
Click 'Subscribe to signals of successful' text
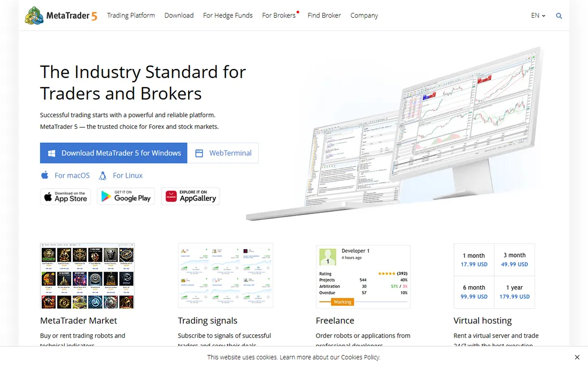tap(225, 335)
